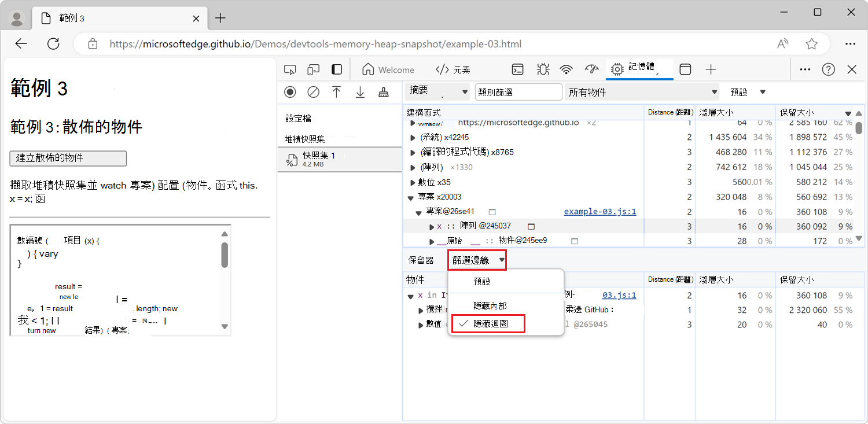
Task: Expand the 攪拌 row in retainers list
Action: [421, 311]
